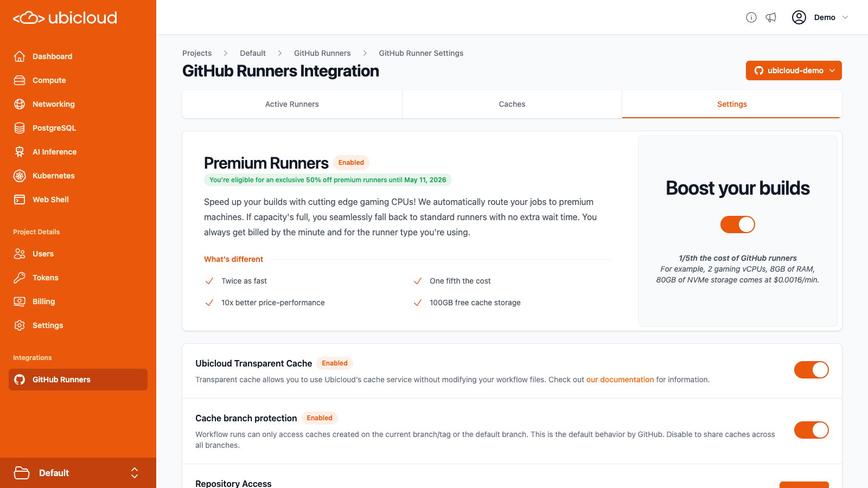Viewport: 868px width, 488px height.
Task: Go to Projects breadcrumb
Action: (197, 53)
